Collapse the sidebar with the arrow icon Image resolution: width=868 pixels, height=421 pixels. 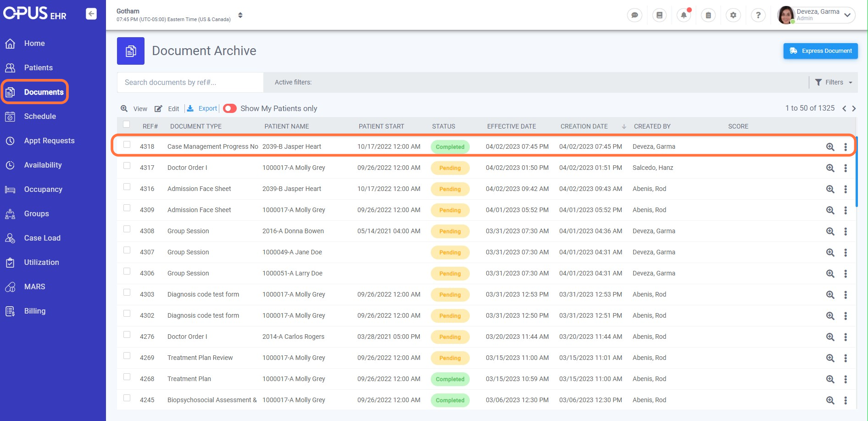[x=91, y=14]
